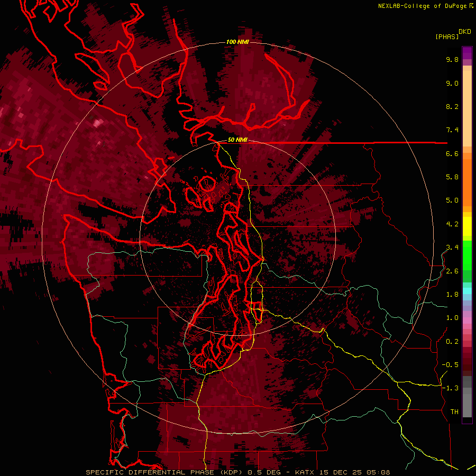
Task: Click the SPECIFIC DIFFERENTIAL PHASE (KDP) caption
Action: tap(165, 472)
